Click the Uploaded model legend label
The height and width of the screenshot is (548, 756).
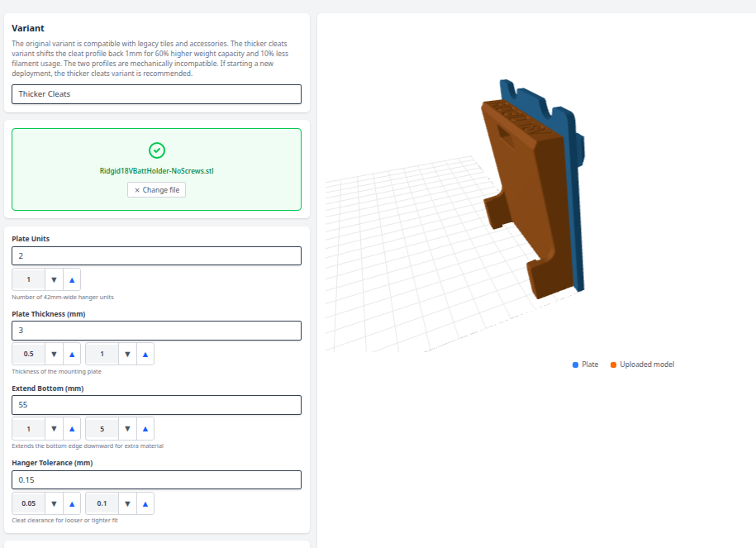point(647,365)
